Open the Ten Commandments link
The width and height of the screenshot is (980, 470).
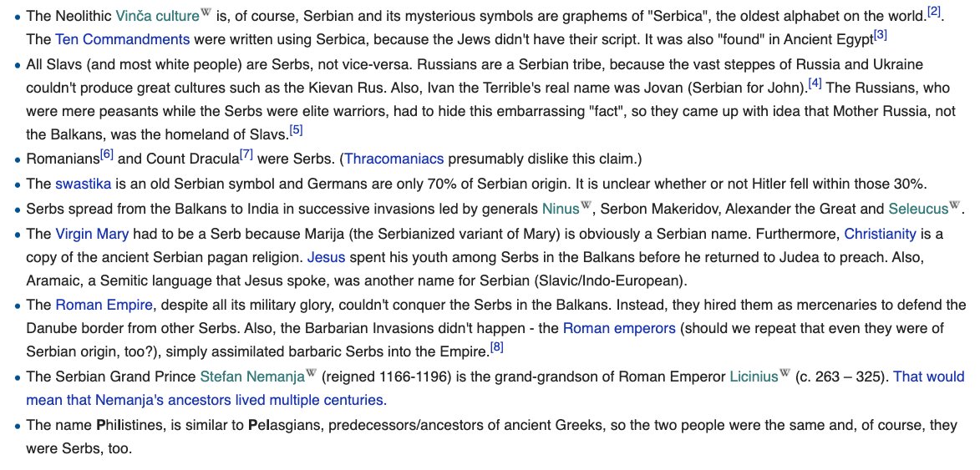tap(123, 39)
